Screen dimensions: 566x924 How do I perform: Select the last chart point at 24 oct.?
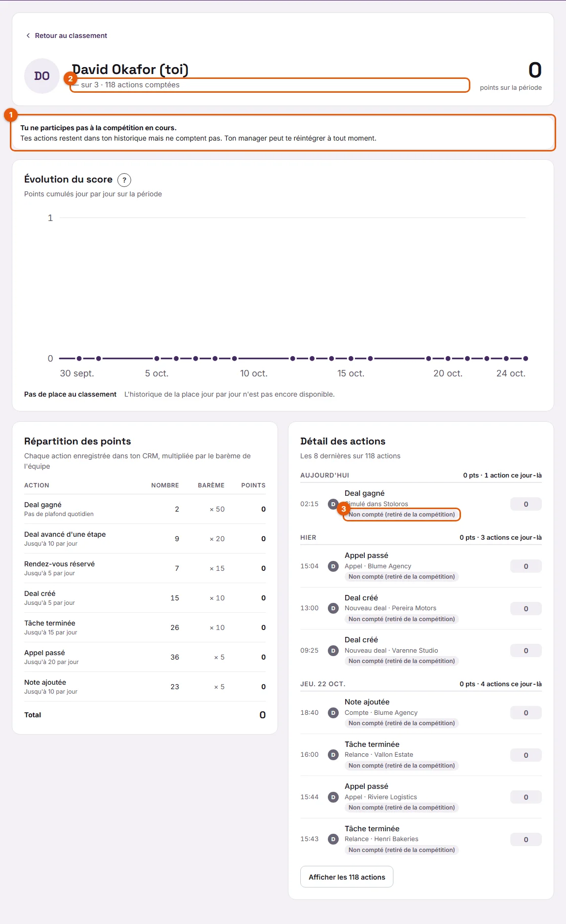coord(526,359)
